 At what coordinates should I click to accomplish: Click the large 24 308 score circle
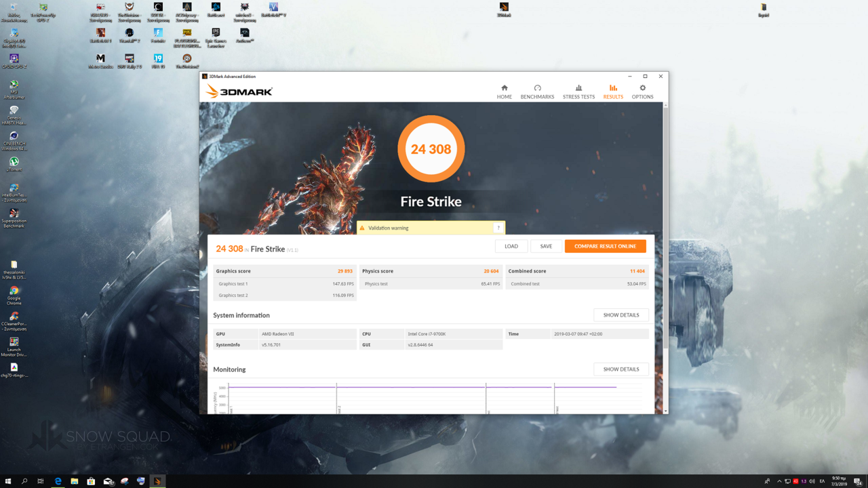[431, 149]
